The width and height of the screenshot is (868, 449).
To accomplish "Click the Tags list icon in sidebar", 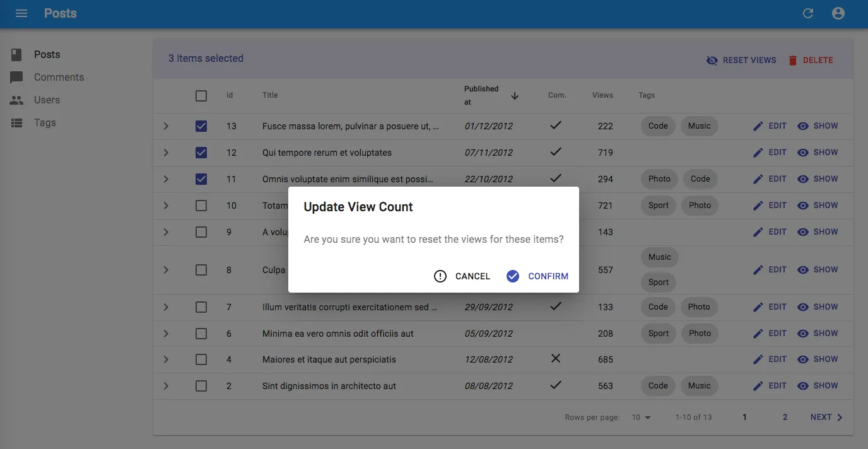I will (16, 123).
